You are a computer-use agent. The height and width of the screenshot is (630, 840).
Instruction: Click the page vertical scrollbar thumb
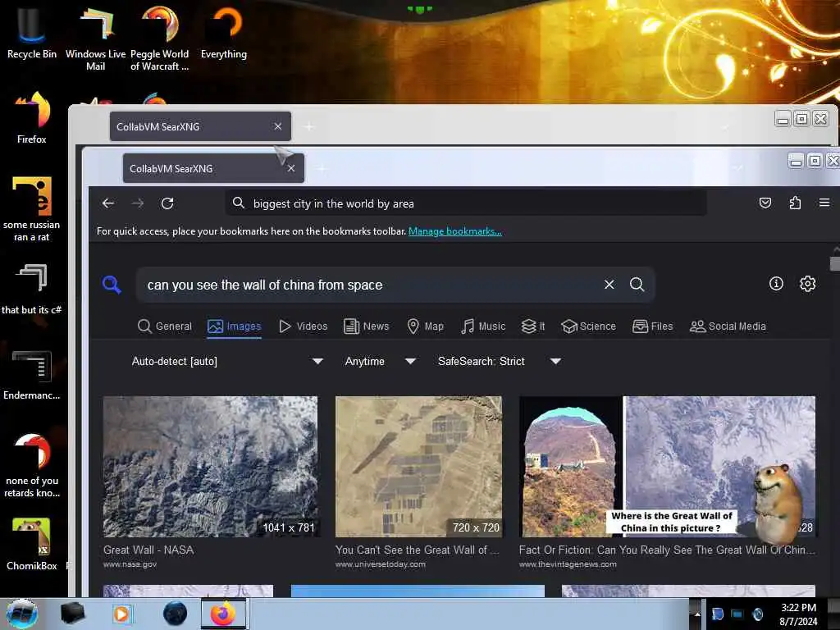pos(834,263)
